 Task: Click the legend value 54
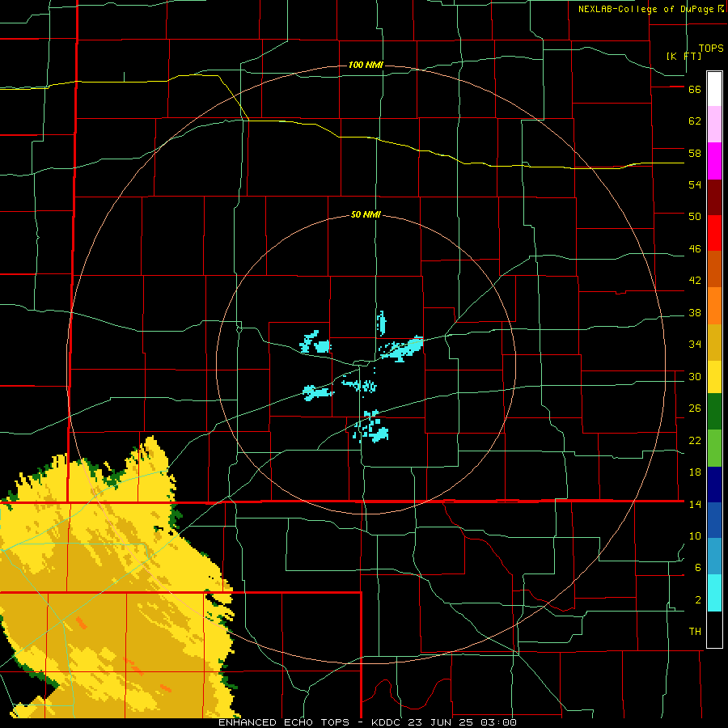tap(695, 184)
